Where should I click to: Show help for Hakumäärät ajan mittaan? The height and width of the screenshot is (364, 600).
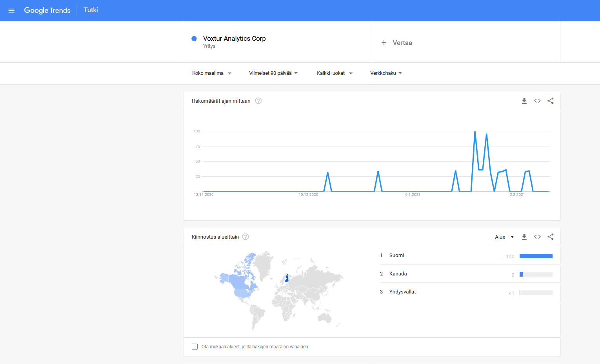pos(258,101)
